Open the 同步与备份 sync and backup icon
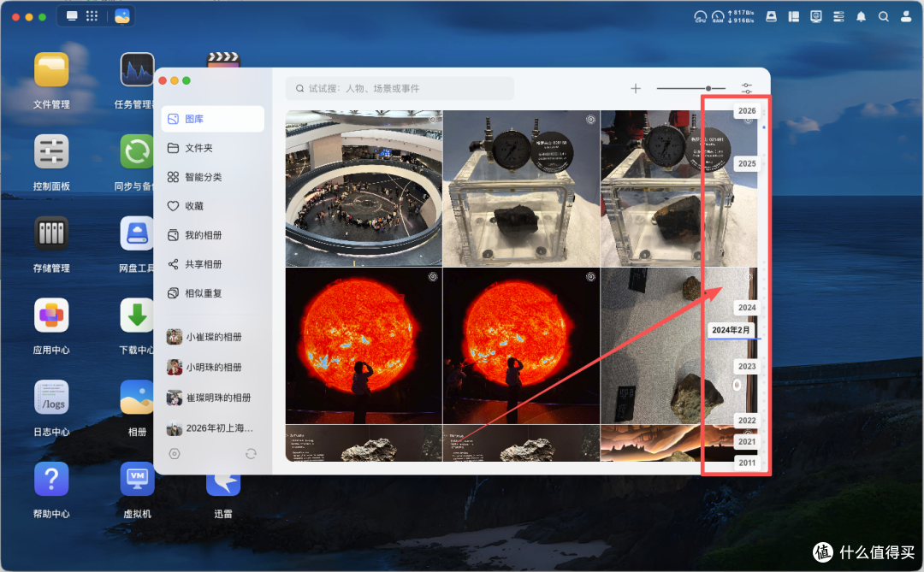924x572 pixels. [x=137, y=152]
